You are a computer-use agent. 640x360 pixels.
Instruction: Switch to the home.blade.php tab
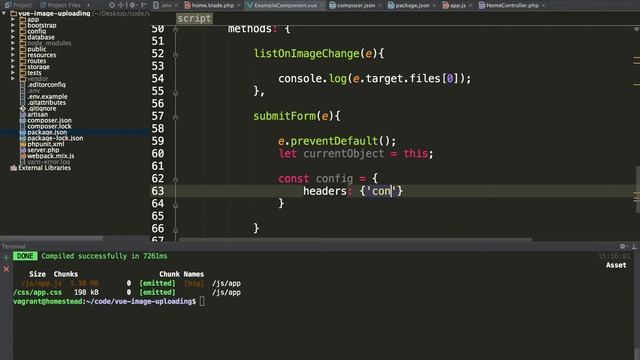[212, 5]
